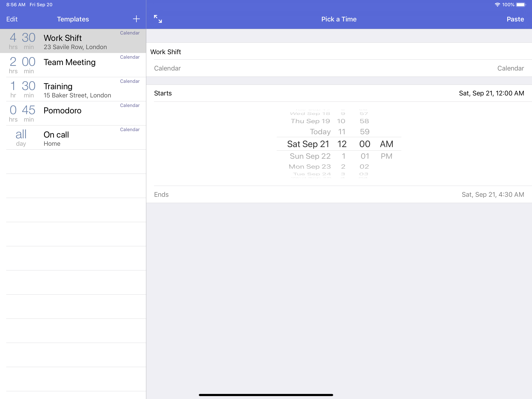Tap the Work Shift title field
This screenshot has width=532, height=399.
[x=339, y=52]
